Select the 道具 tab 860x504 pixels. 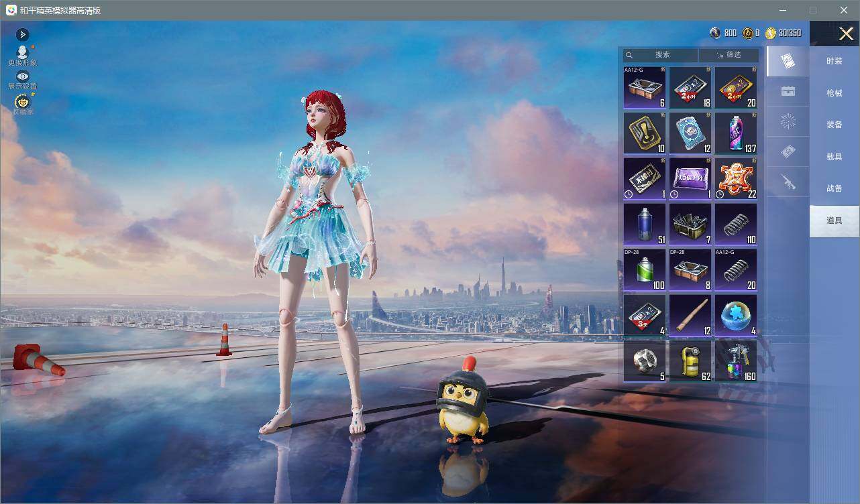pos(835,220)
